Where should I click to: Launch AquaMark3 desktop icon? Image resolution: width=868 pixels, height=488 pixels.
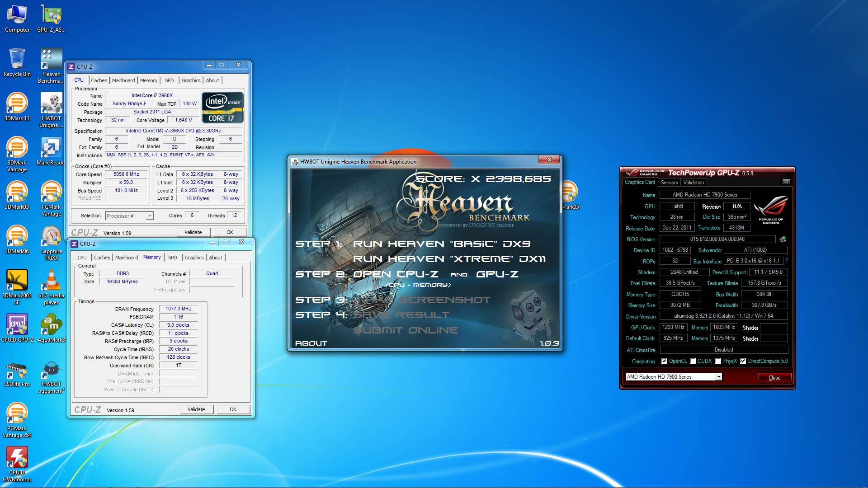click(51, 328)
